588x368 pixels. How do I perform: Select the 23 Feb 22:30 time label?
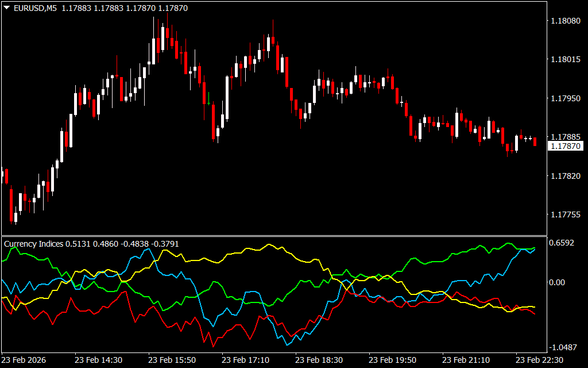pos(539,360)
